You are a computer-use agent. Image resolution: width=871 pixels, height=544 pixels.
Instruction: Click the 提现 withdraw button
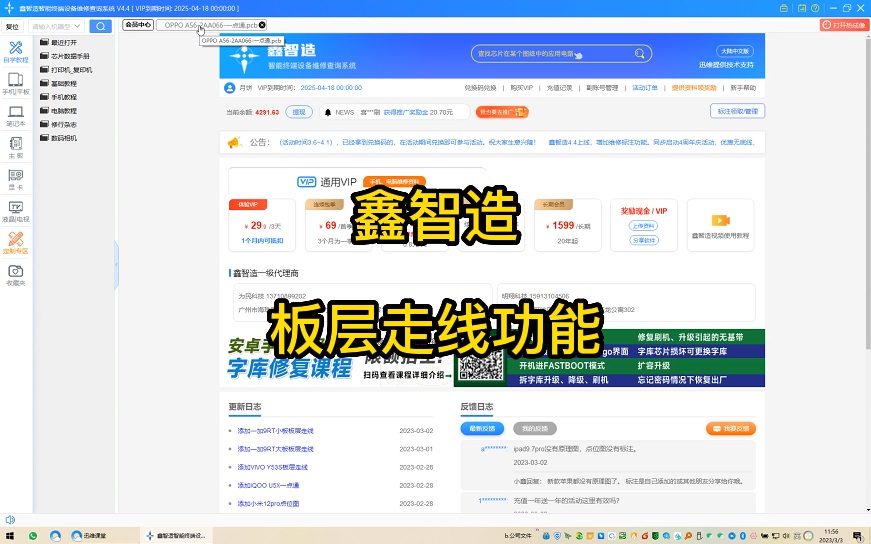[x=298, y=112]
